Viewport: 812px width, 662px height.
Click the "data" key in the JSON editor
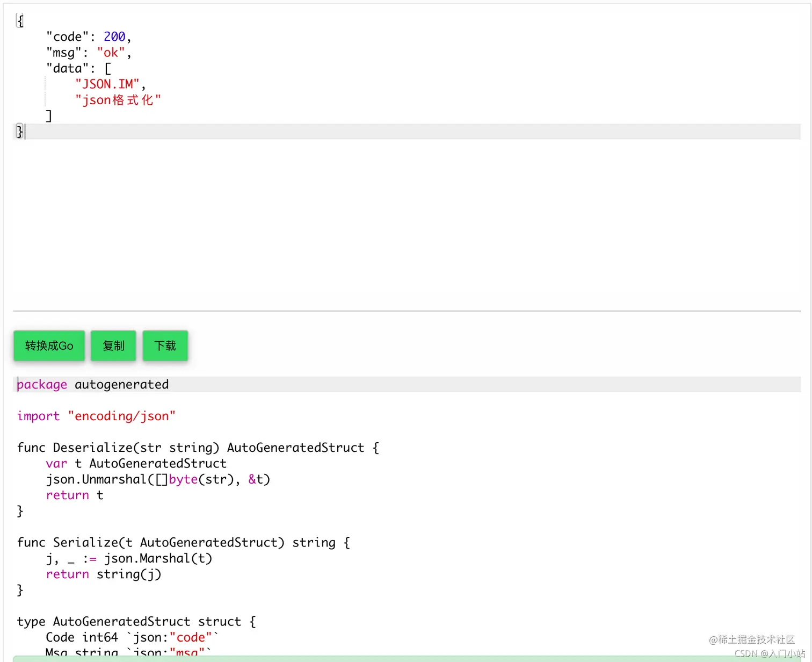click(67, 68)
